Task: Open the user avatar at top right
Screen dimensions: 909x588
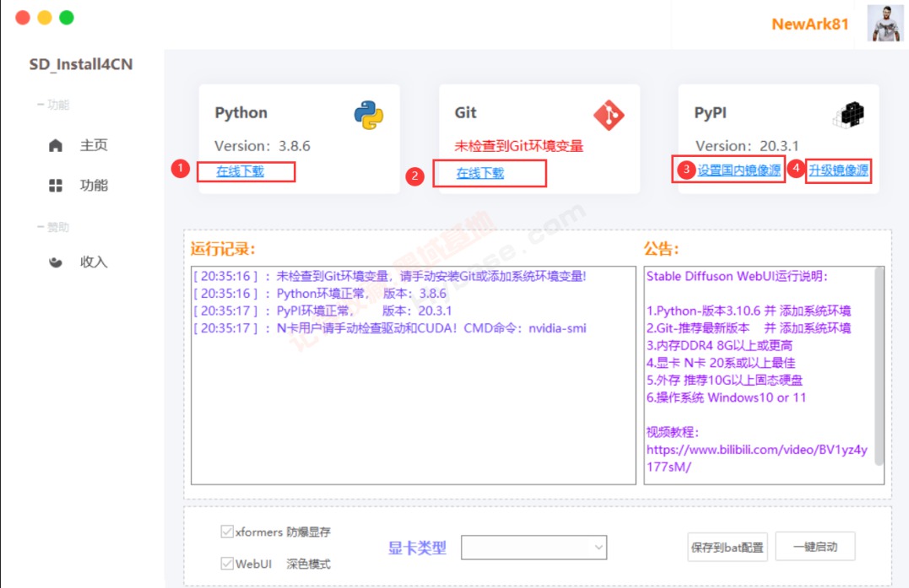Action: pos(885,23)
